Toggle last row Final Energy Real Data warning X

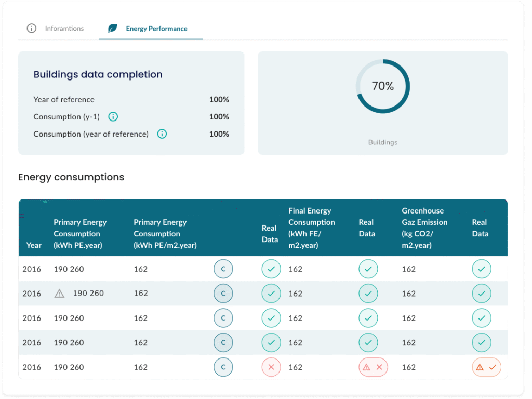pos(373,367)
